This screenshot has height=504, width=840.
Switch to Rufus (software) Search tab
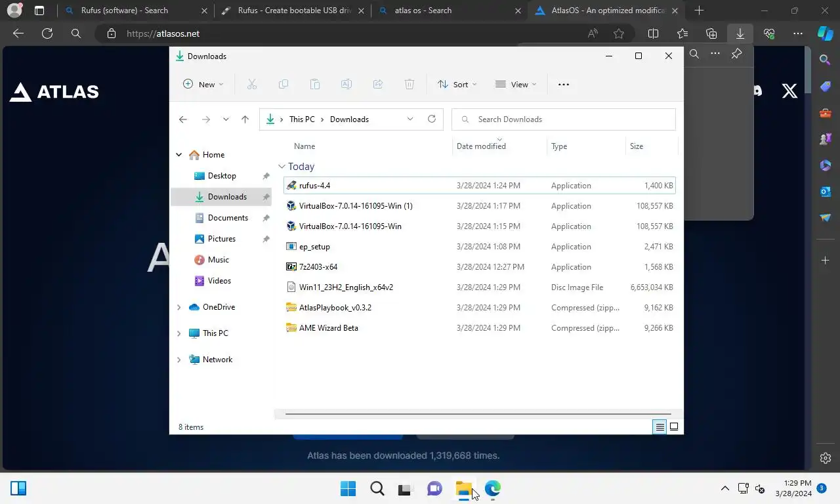(135, 10)
